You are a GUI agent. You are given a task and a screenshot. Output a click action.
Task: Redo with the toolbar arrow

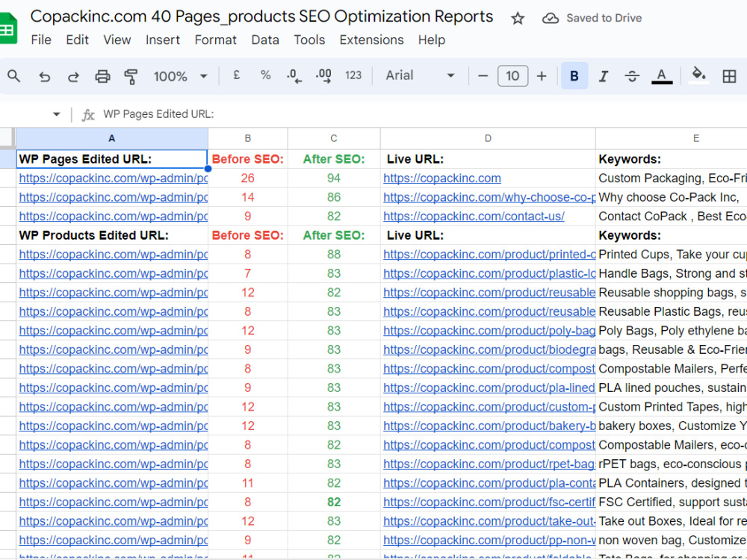(x=73, y=76)
